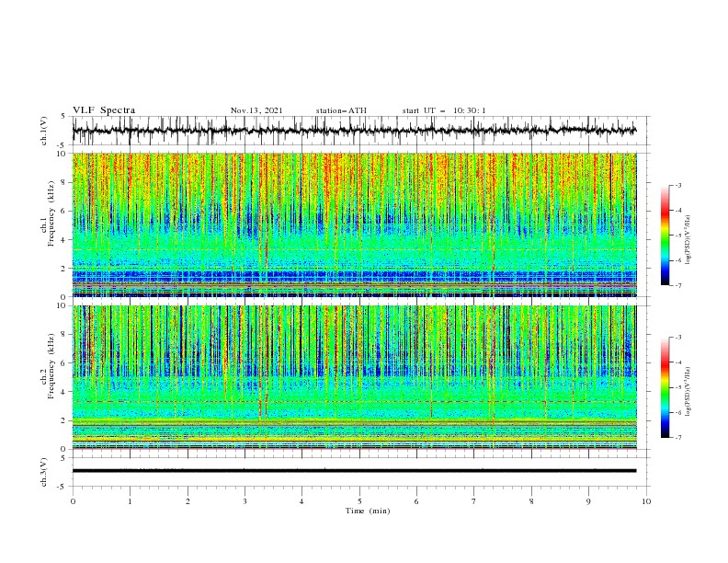Click time axis tick label "9"
Viewport: 728px width, 563px height.
[588, 501]
